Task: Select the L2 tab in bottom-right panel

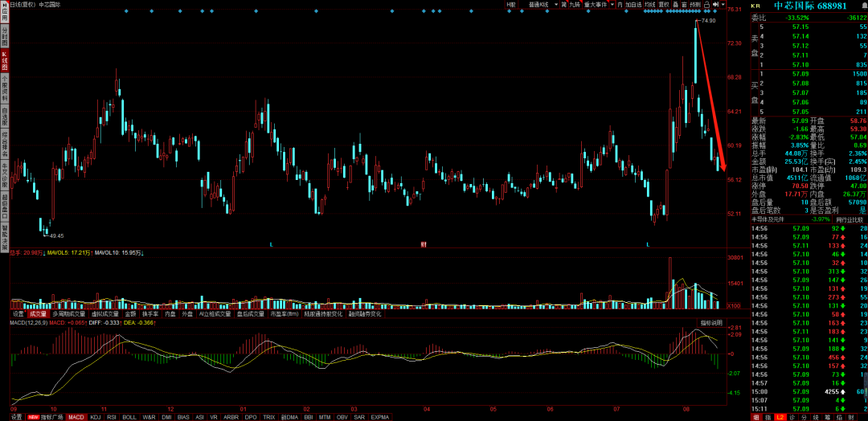Action: tap(780, 417)
